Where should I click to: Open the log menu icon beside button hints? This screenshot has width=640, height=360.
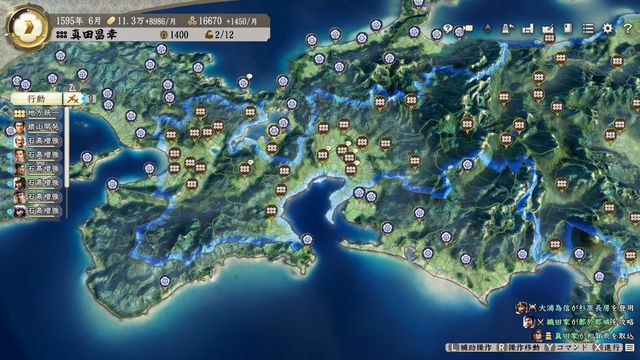pos(630,348)
